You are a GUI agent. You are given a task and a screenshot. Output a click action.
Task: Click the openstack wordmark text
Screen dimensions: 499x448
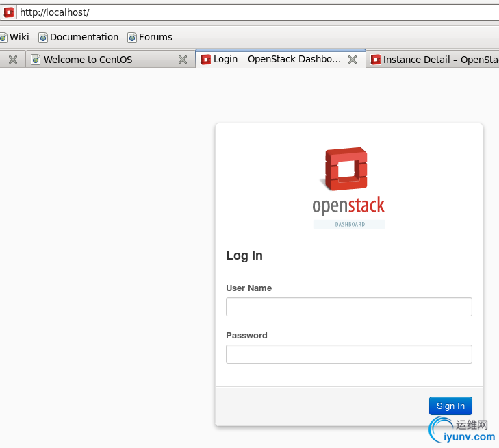348,206
